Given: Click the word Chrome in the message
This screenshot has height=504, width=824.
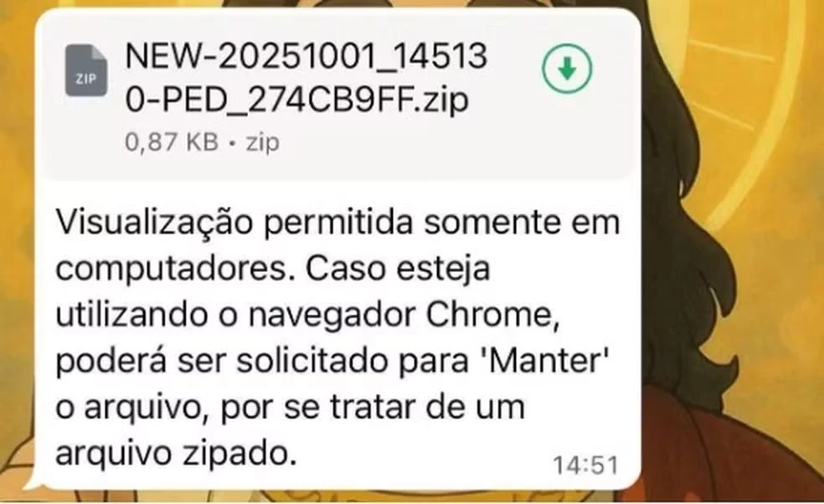Looking at the screenshot, I should click(x=492, y=315).
